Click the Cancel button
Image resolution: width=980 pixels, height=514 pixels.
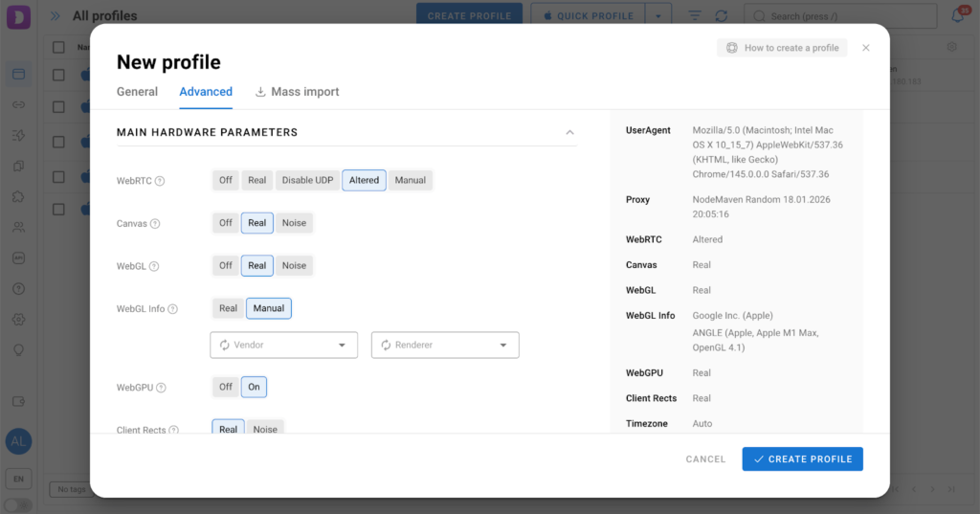705,459
